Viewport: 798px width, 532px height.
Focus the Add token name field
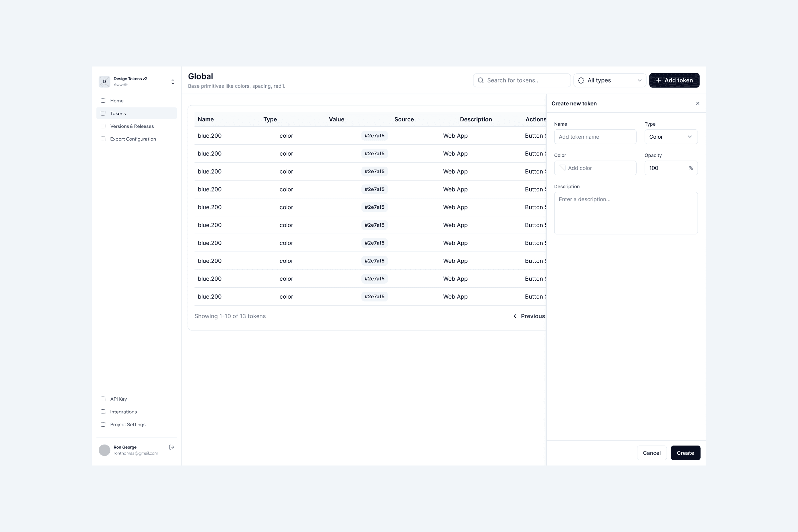pos(595,137)
